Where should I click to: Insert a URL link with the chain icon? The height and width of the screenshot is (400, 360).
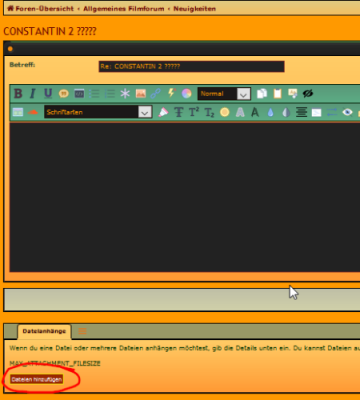pyautogui.click(x=156, y=94)
